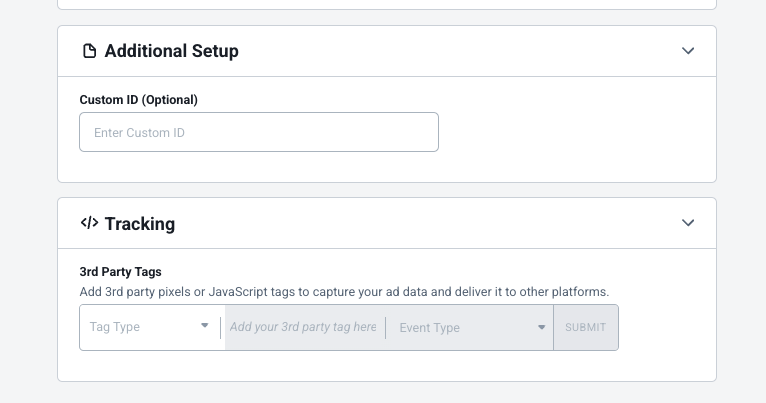Screen dimensions: 766x403
Task: Click the Event Type caret arrow
Action: pos(541,327)
